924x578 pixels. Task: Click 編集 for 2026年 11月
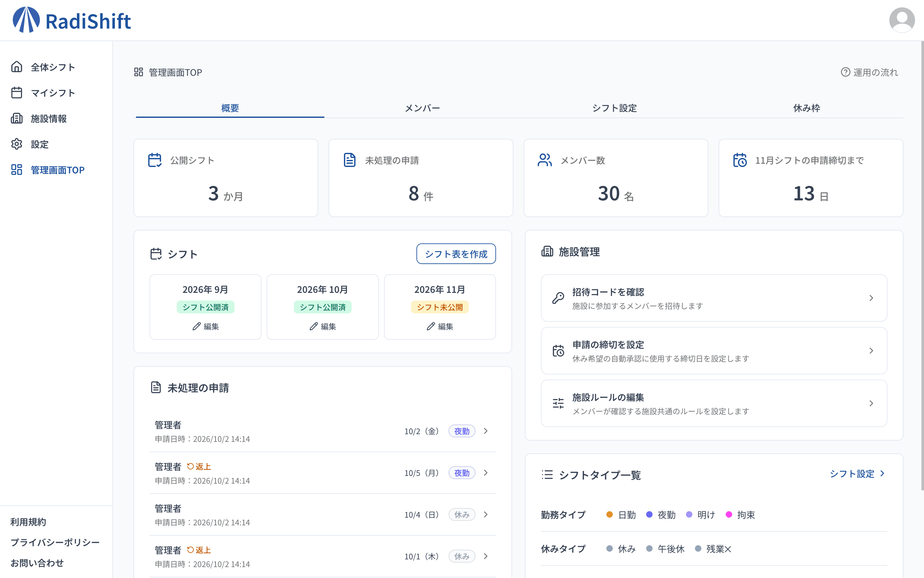pos(440,327)
